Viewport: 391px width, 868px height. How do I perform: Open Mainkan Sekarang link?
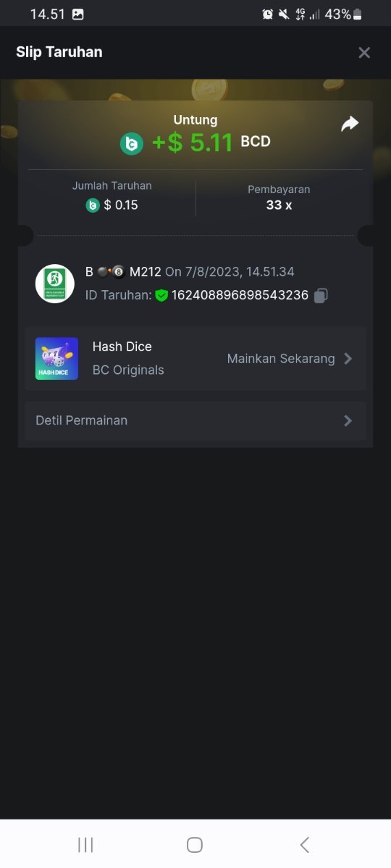[x=281, y=359]
